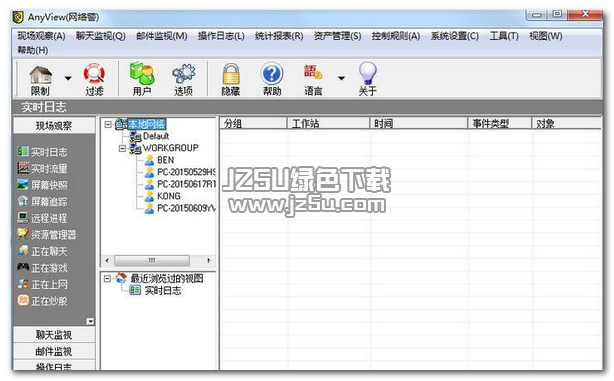
Task: Open the 帮助 question mark icon
Action: 272,74
